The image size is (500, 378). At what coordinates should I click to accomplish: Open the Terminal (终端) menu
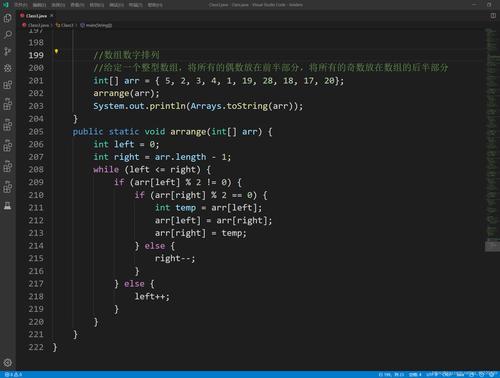tap(135, 5)
